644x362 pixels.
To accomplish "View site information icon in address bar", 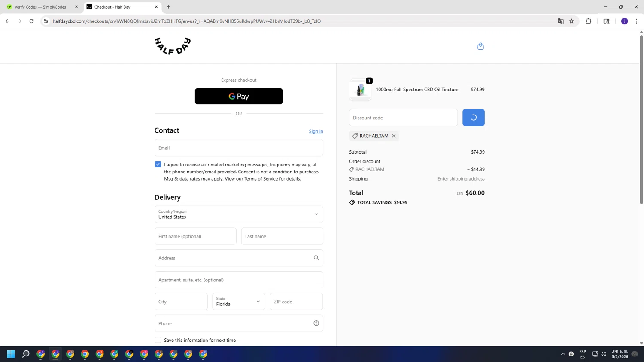I will (46, 21).
